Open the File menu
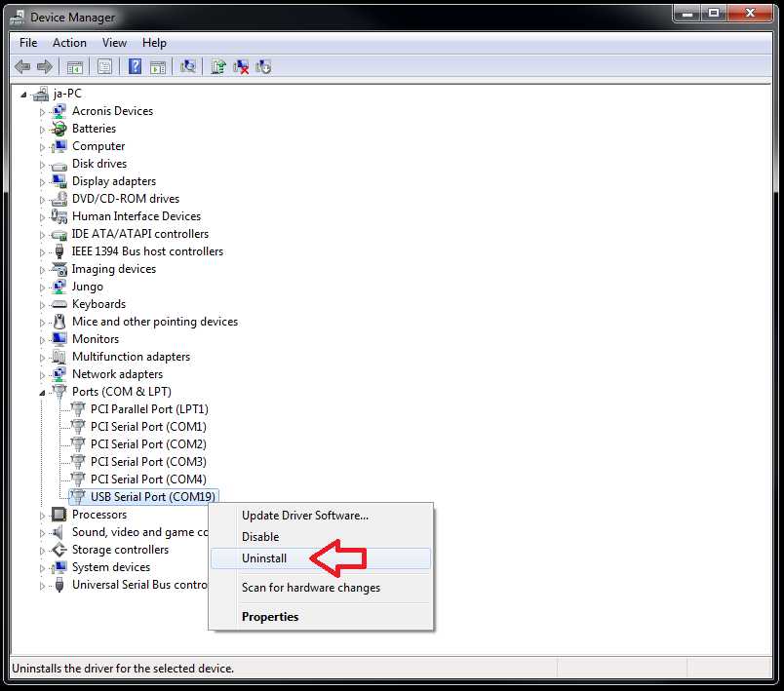784x691 pixels. (28, 43)
